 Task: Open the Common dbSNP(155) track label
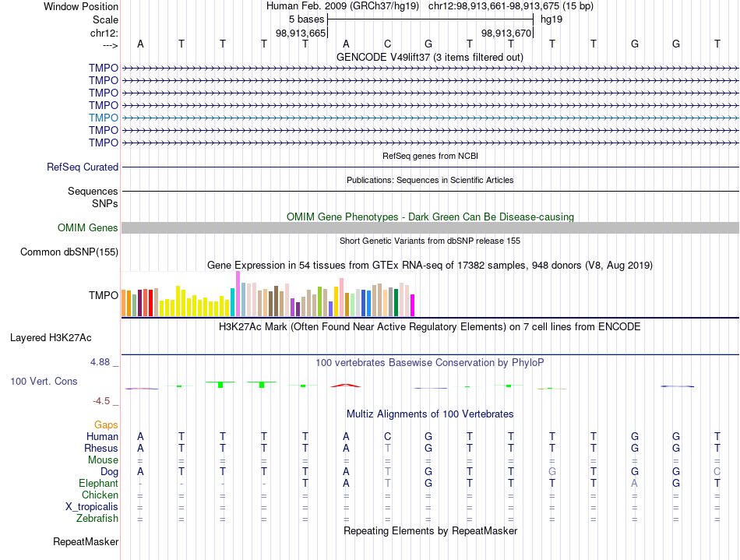69,252
